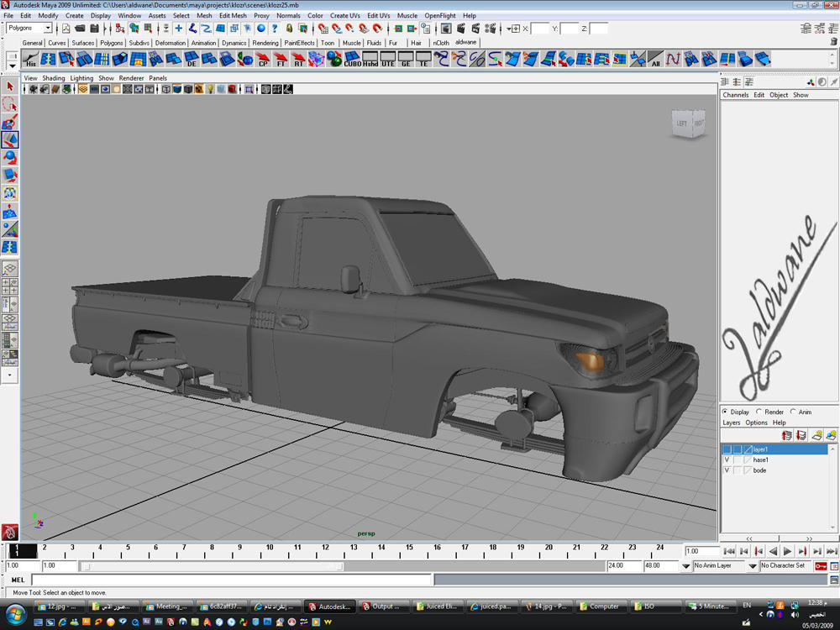
Task: Choose the Universal Manipulator tool
Action: (9, 193)
